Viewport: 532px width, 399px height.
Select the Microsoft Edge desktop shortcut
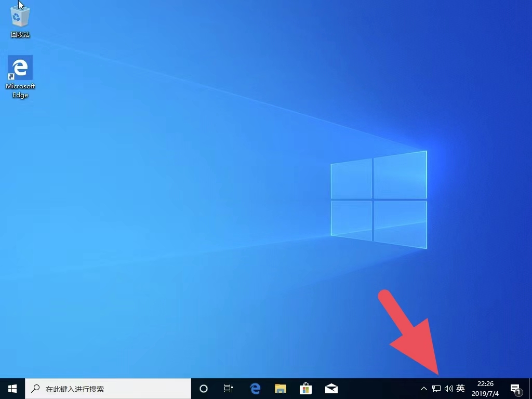pos(20,77)
